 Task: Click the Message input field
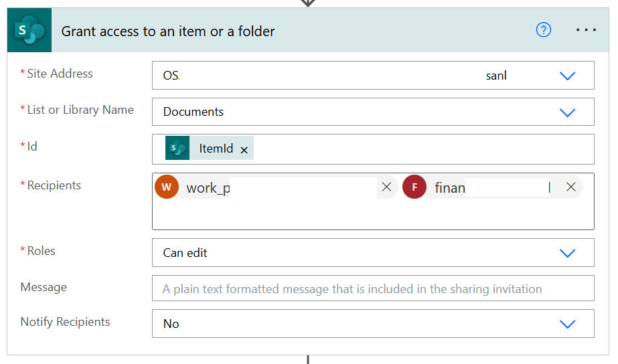[x=372, y=289]
